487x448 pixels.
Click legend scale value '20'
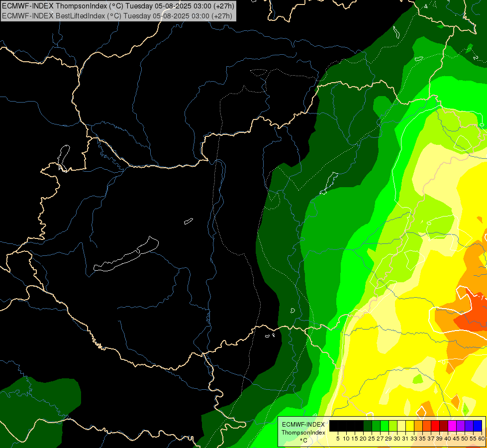[364, 439]
